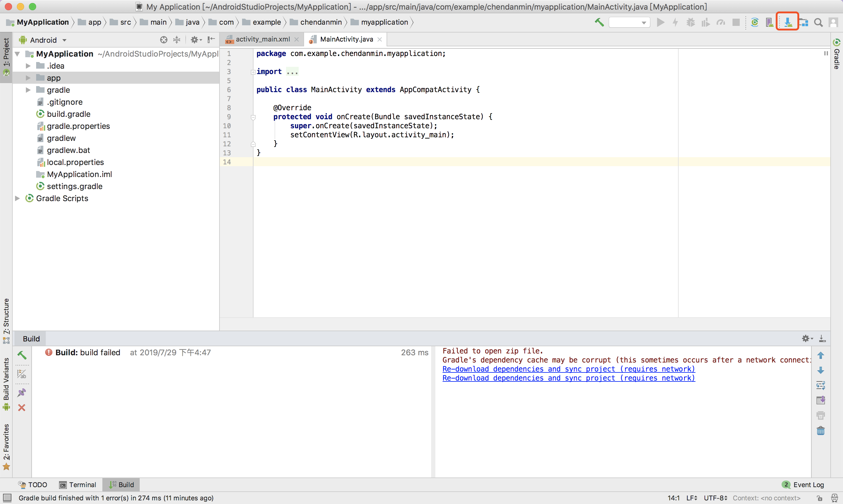Toggle tree view mode in Build panel
This screenshot has width=843, height=504.
(22, 374)
